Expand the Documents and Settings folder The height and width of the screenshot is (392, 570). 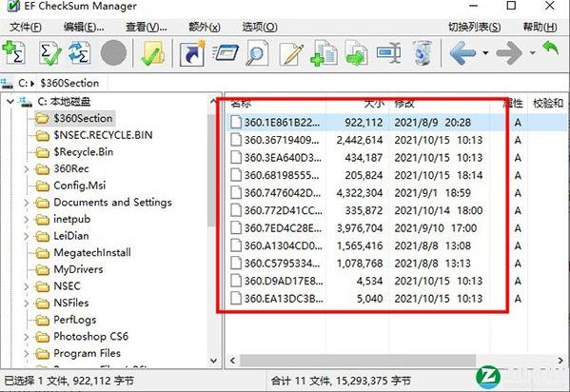tap(27, 202)
